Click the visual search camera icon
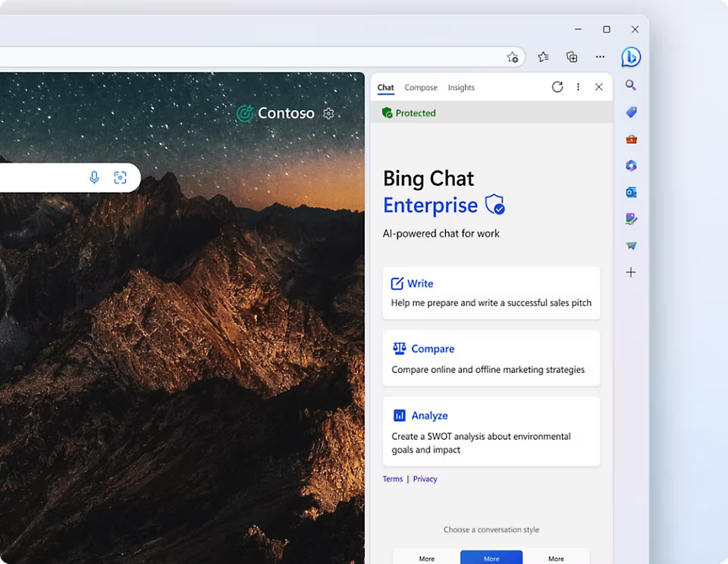Screen dimensions: 728x564 (x=121, y=177)
